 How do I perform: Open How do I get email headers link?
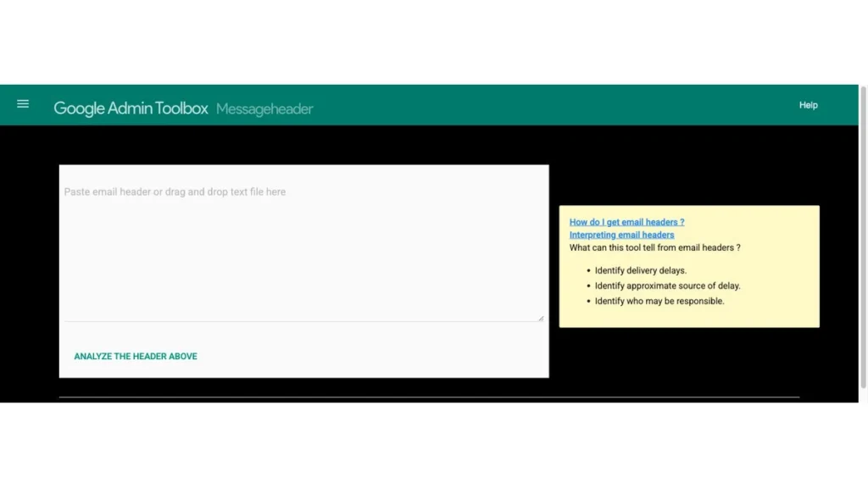(626, 222)
